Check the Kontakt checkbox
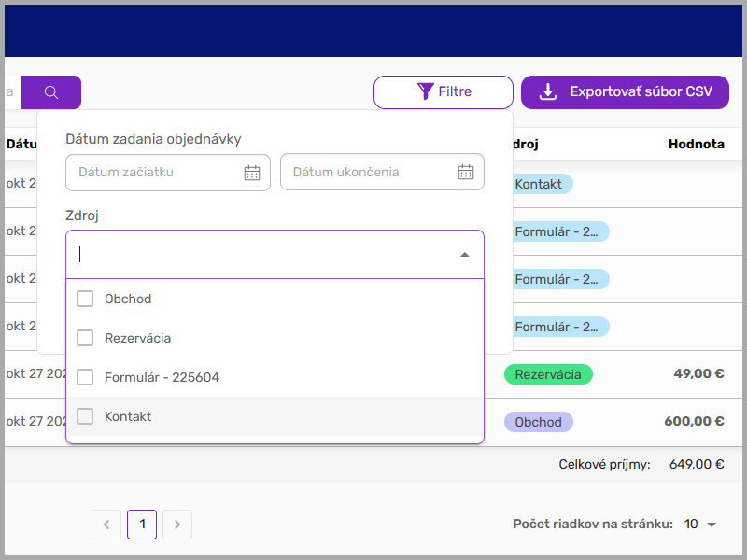 [85, 416]
